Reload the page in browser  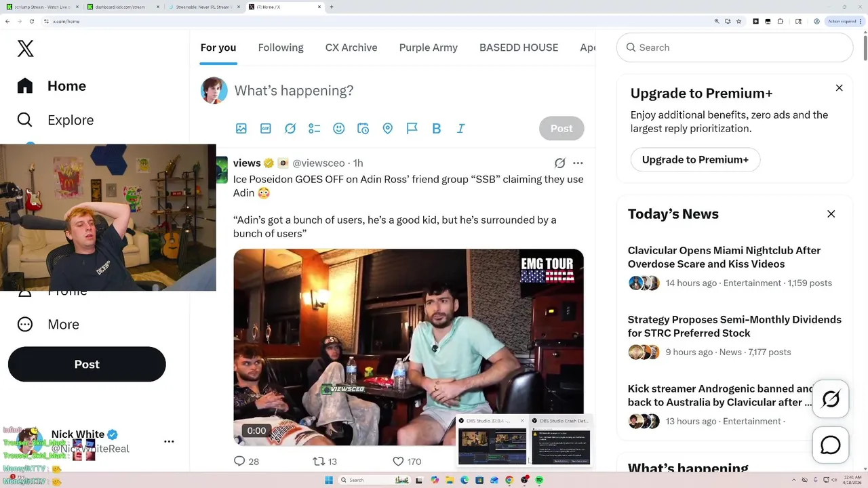[x=32, y=21]
